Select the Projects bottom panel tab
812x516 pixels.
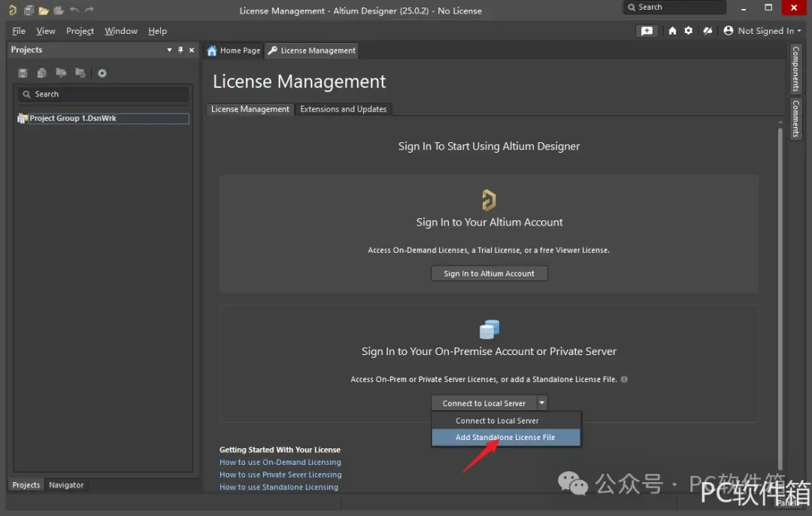[x=26, y=485]
